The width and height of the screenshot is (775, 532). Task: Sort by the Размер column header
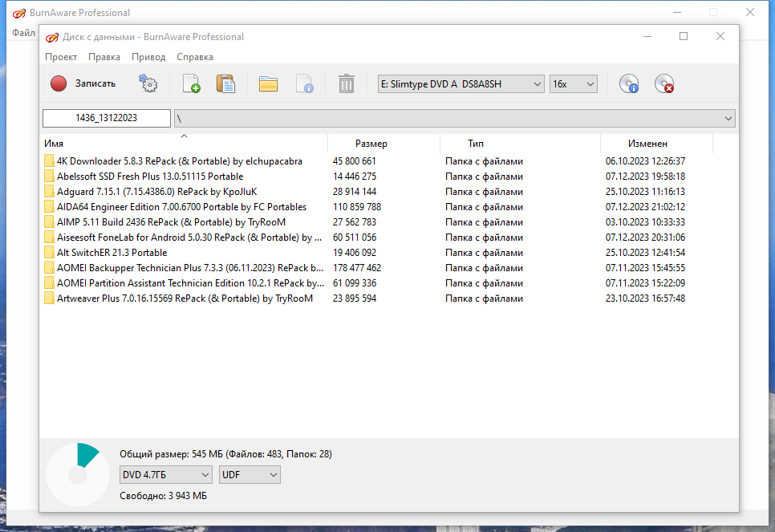point(383,144)
